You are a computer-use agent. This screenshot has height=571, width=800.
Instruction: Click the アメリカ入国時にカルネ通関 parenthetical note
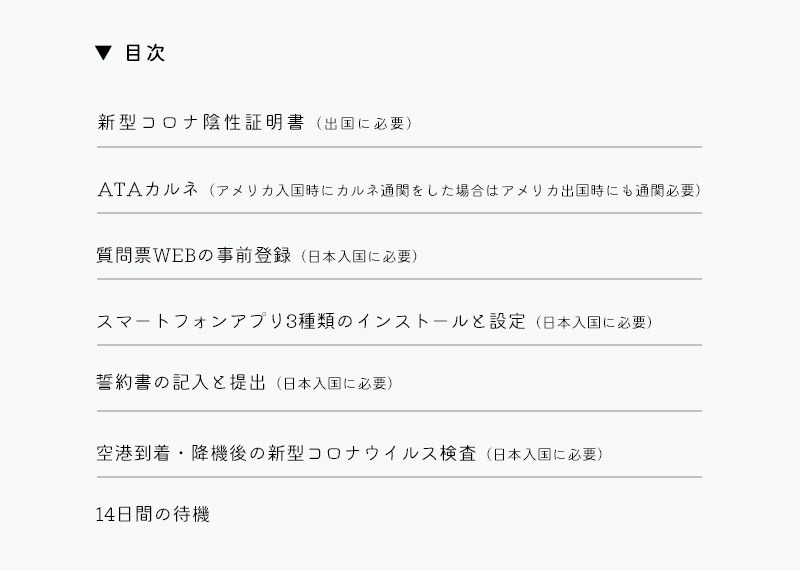pyautogui.click(x=455, y=190)
